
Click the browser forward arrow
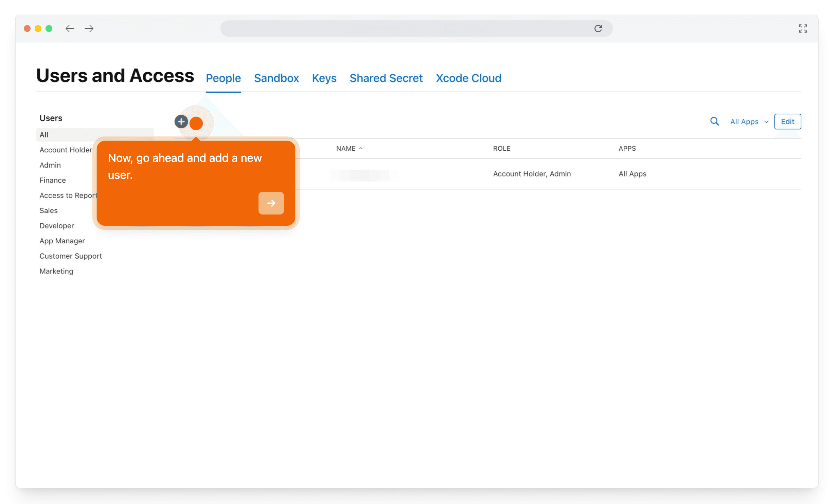(89, 29)
